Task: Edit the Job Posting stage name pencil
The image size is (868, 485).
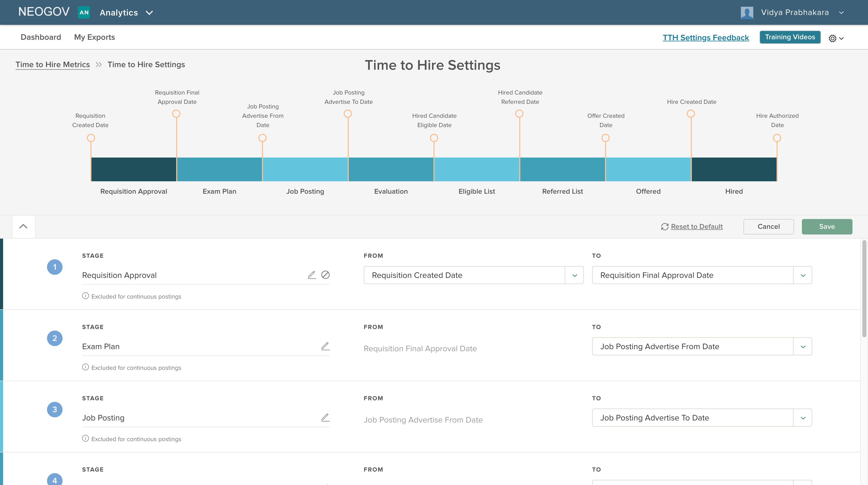Action: point(325,418)
